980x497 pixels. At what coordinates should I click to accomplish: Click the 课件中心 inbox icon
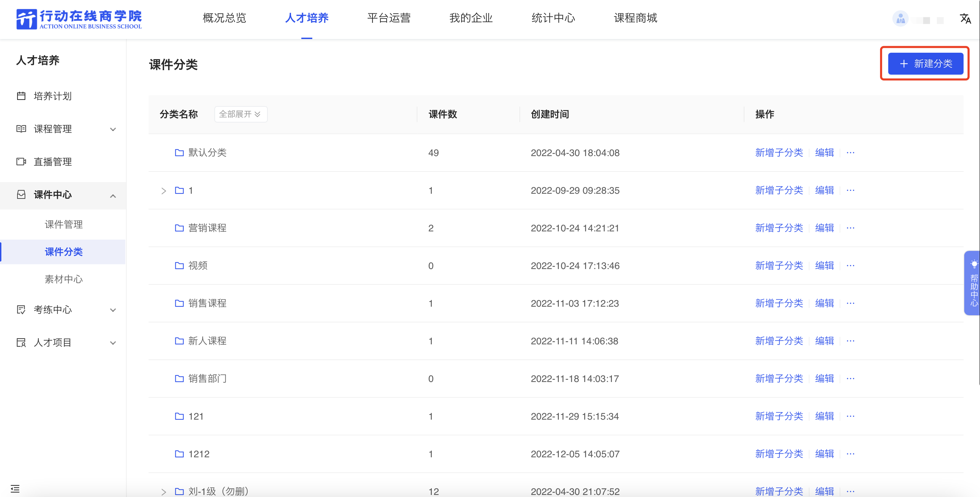tap(21, 194)
